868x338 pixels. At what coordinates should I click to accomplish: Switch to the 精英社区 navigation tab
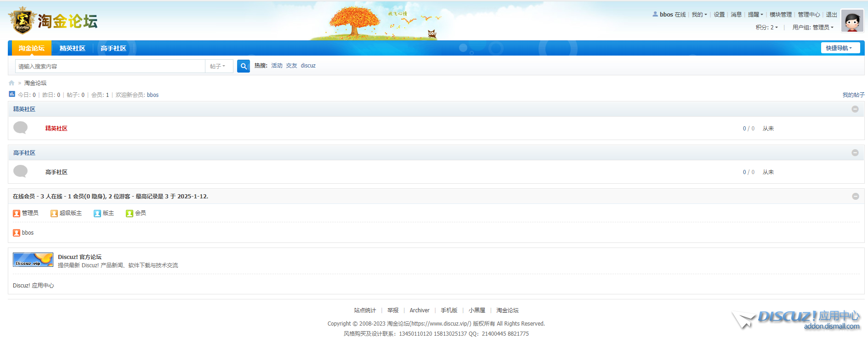pyautogui.click(x=72, y=48)
